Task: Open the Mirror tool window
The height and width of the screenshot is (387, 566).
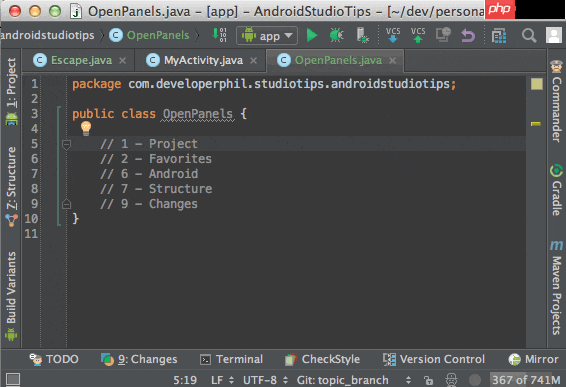Action: coord(533,359)
